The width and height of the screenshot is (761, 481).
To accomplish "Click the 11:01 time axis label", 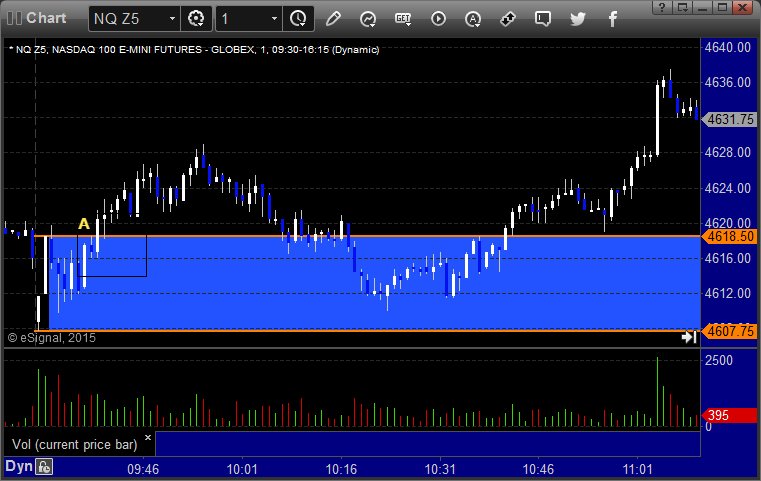I will point(638,469).
